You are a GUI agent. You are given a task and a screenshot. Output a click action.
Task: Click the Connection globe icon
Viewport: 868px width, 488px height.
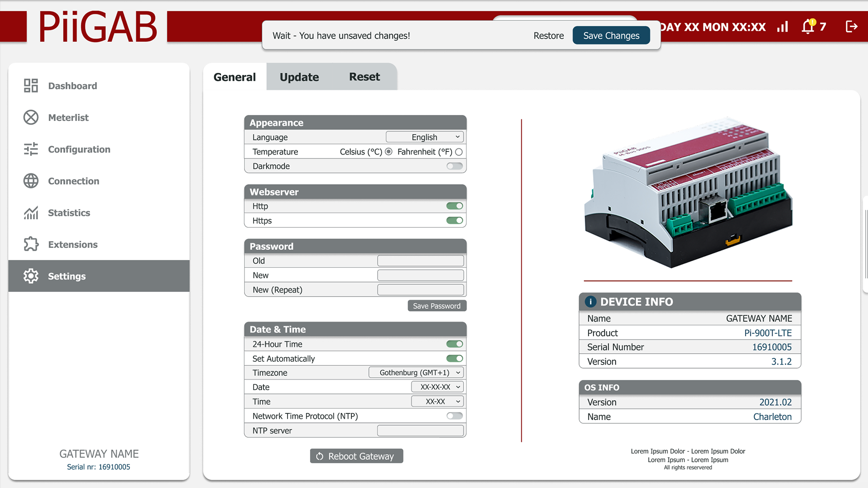coord(31,180)
